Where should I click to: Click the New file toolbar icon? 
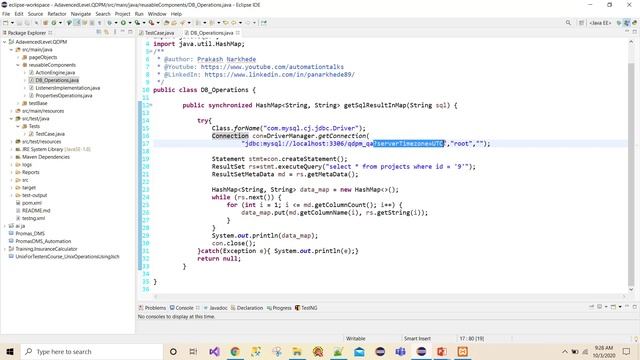coord(5,23)
